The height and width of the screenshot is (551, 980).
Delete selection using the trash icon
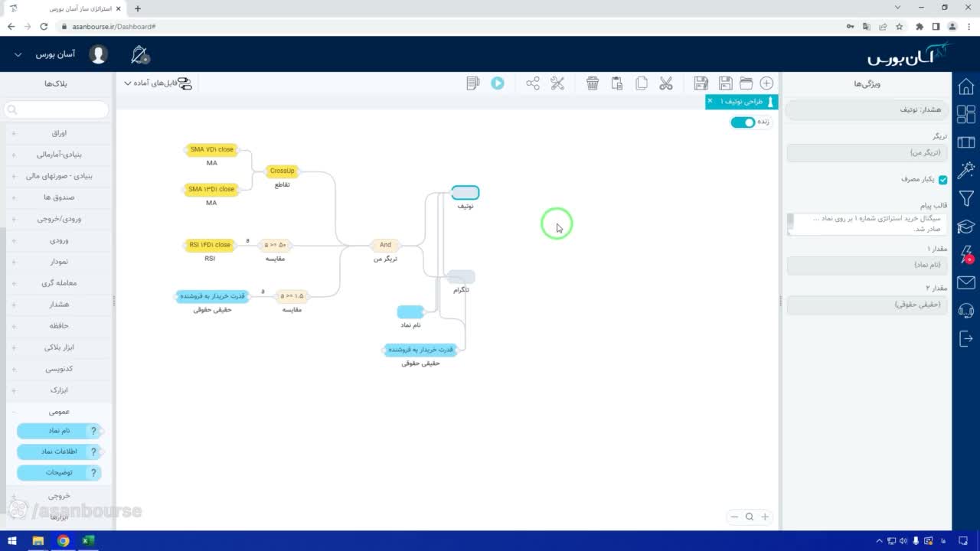point(593,83)
